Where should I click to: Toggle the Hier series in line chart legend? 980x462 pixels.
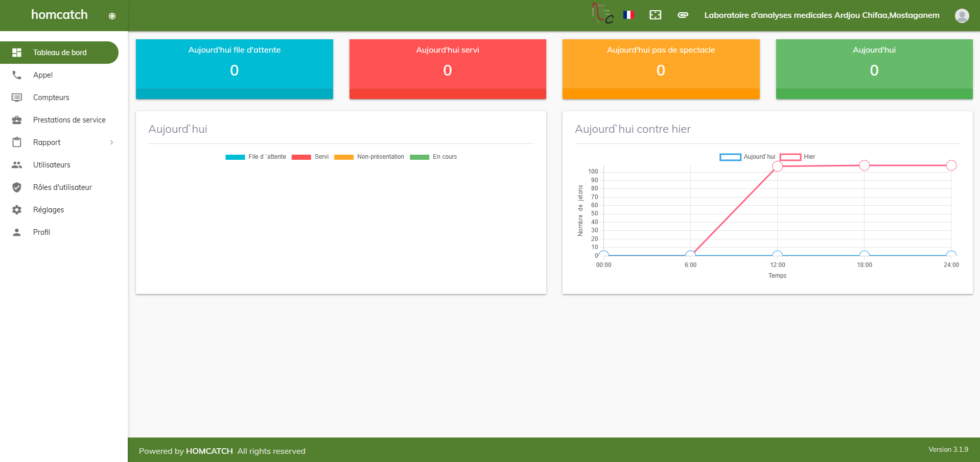click(x=797, y=157)
